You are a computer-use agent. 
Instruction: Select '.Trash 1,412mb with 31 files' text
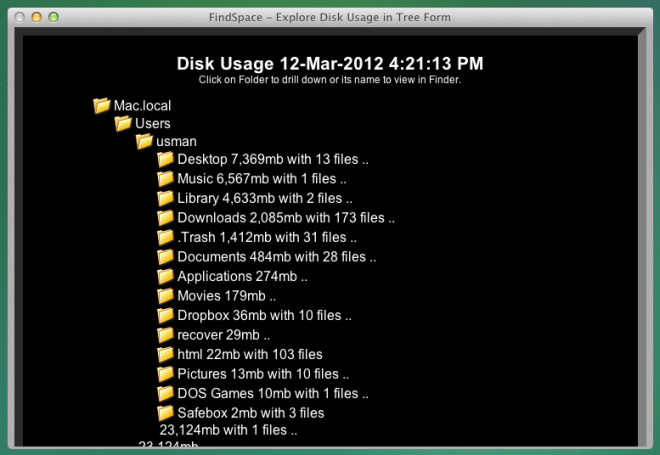[267, 237]
